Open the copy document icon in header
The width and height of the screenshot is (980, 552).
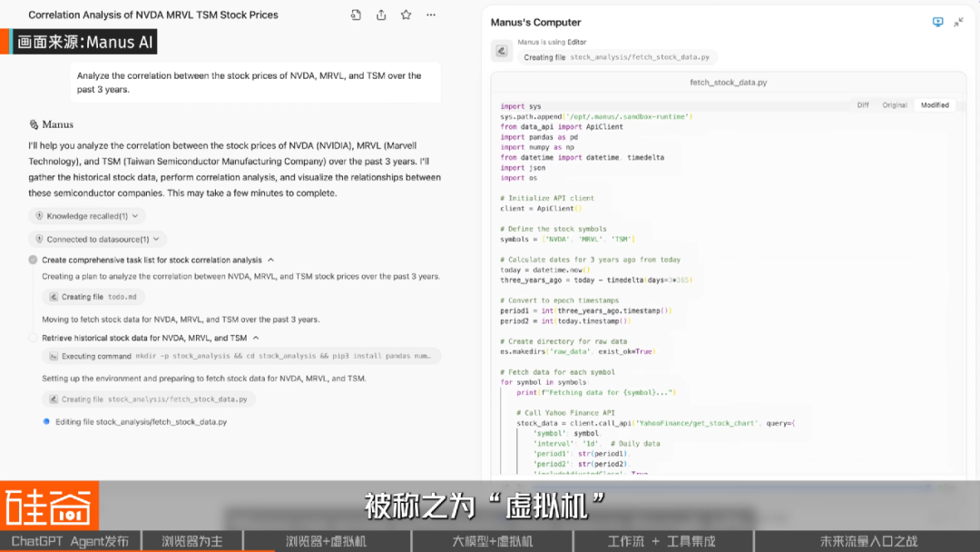356,15
